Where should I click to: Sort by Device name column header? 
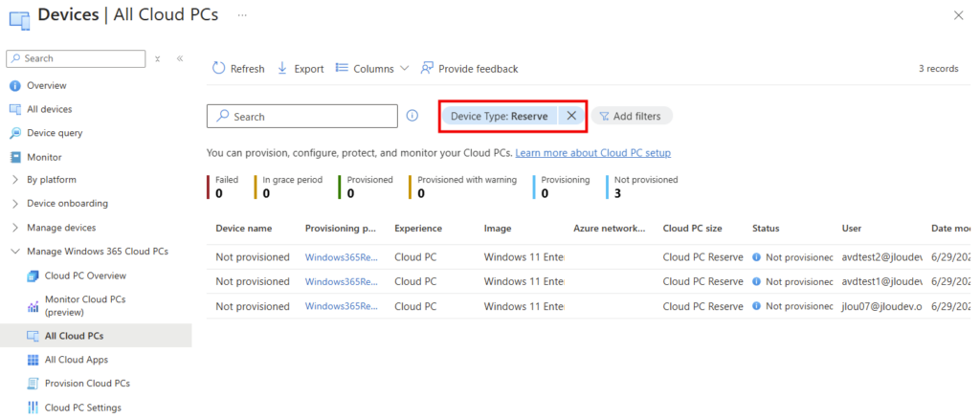click(x=244, y=229)
